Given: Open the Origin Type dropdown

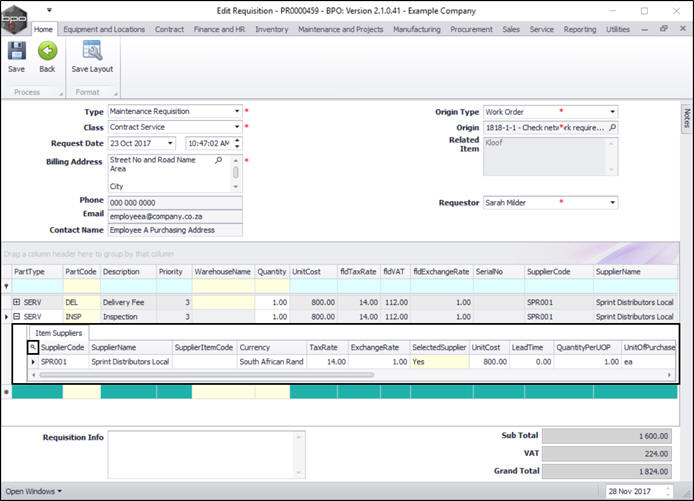Looking at the screenshot, I should coord(612,112).
